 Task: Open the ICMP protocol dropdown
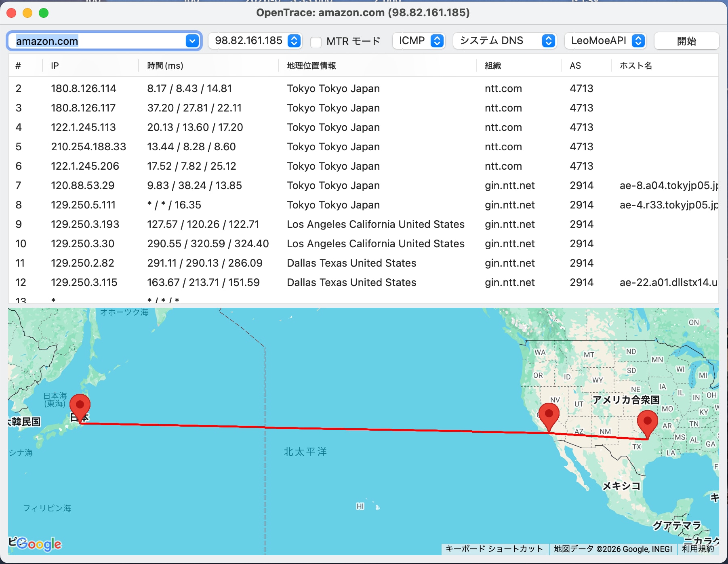419,41
